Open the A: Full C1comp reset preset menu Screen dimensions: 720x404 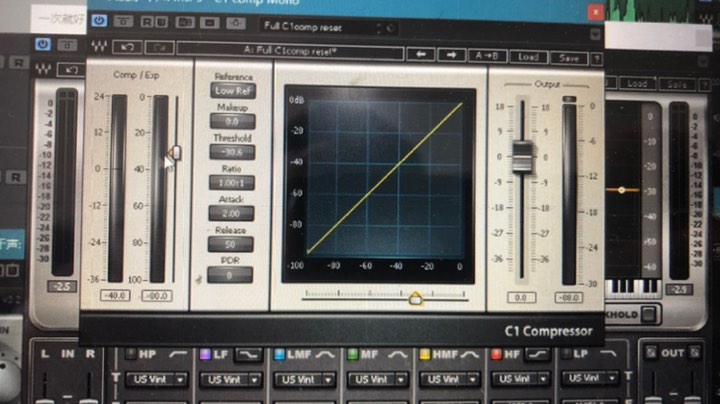pos(290,50)
